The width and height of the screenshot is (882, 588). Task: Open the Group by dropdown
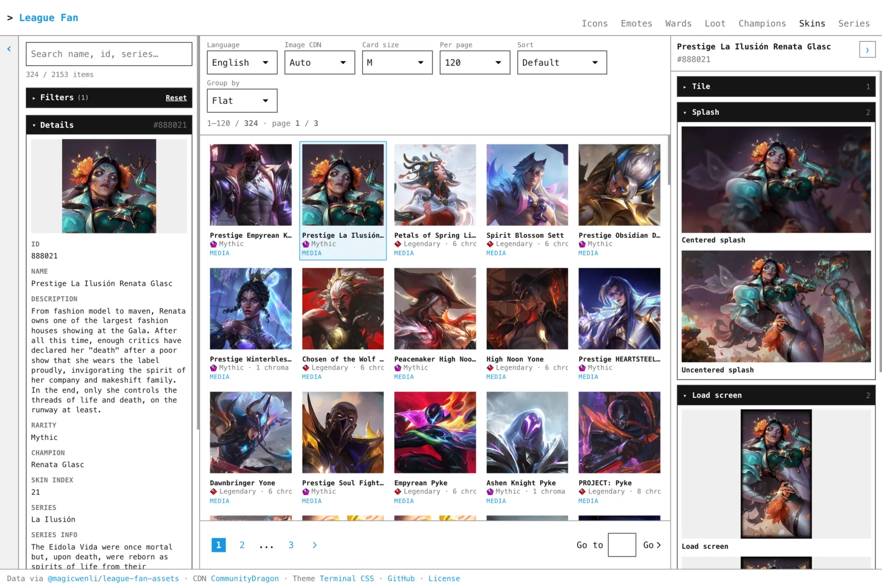[242, 101]
